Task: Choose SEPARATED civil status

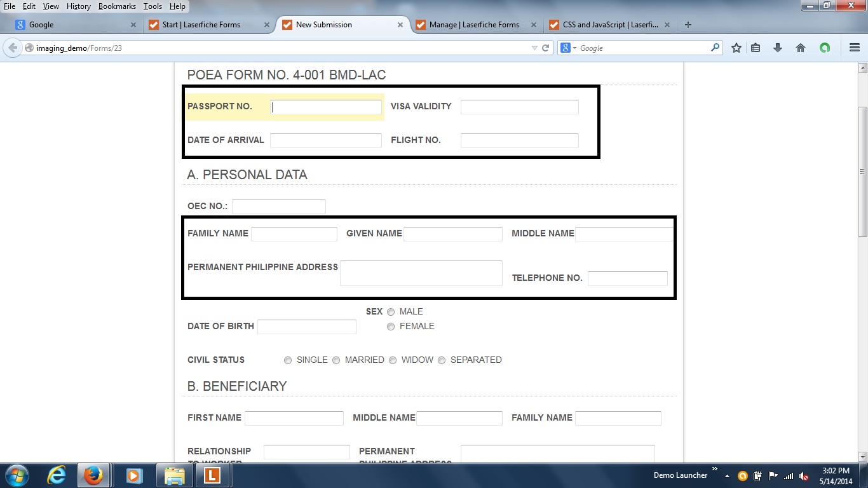Action: [442, 360]
